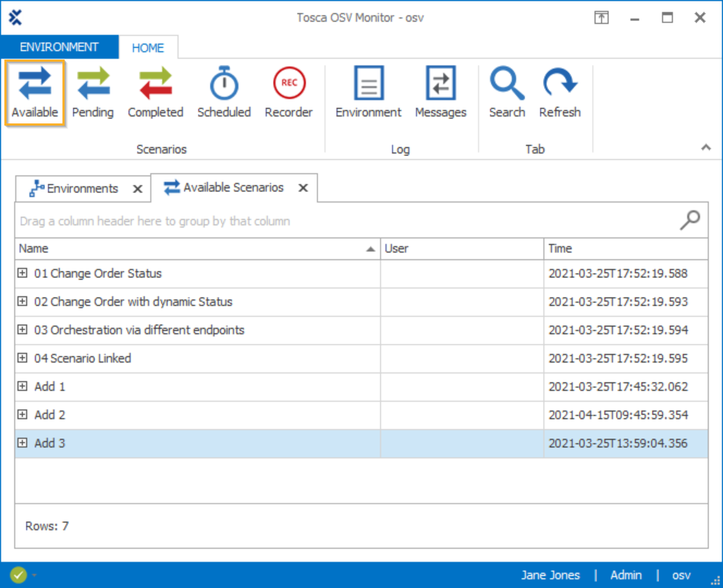The height and width of the screenshot is (588, 723).
Task: Expand 03 Orchestration via different endpoints
Action: (x=23, y=330)
